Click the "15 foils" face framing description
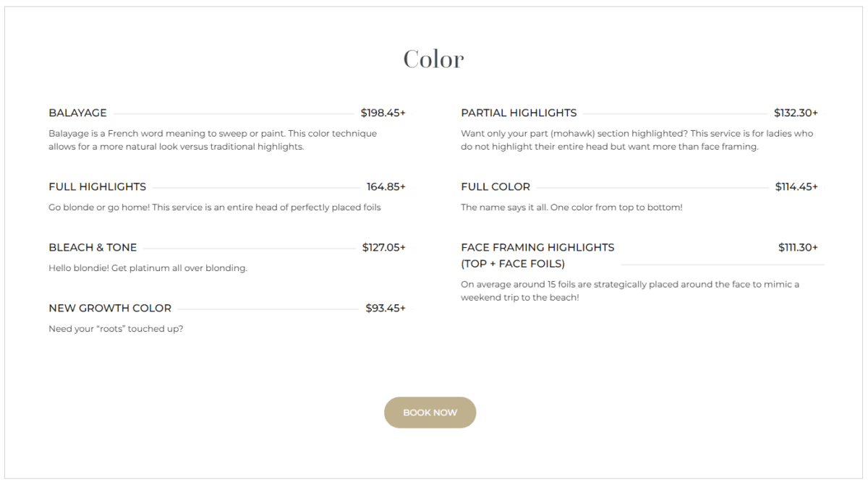Viewport: 868px width, 482px height. [x=629, y=291]
